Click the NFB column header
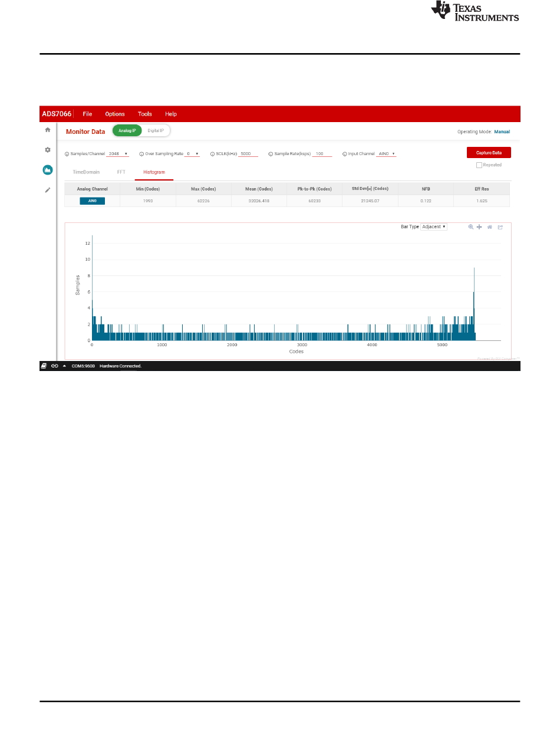The height and width of the screenshot is (732, 560). pyautogui.click(x=426, y=189)
